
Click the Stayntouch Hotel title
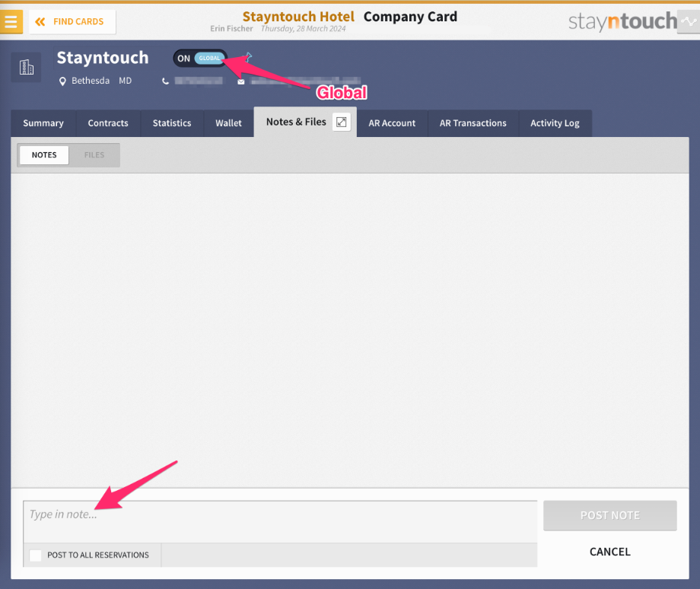coord(298,17)
